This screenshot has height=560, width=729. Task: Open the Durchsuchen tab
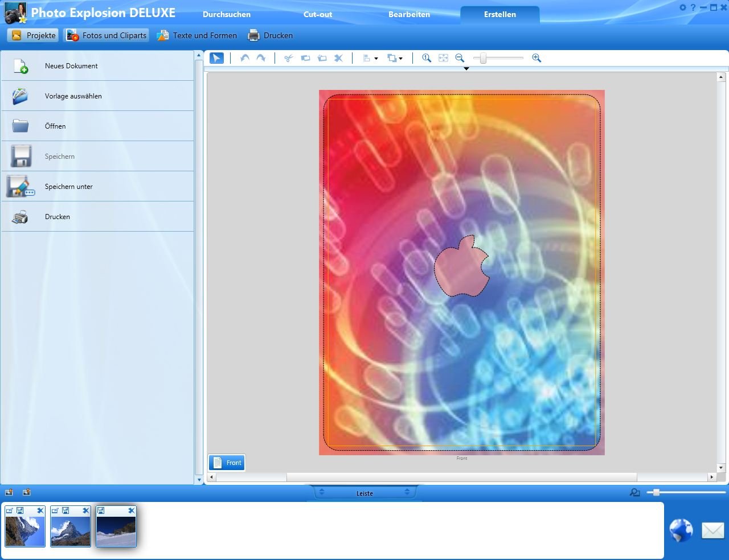[x=227, y=14]
